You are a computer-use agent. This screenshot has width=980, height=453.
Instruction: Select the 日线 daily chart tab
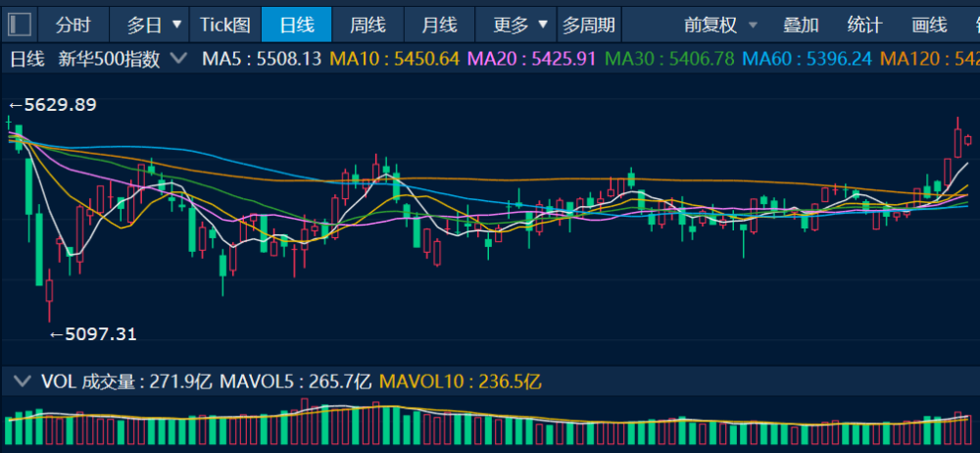[297, 25]
